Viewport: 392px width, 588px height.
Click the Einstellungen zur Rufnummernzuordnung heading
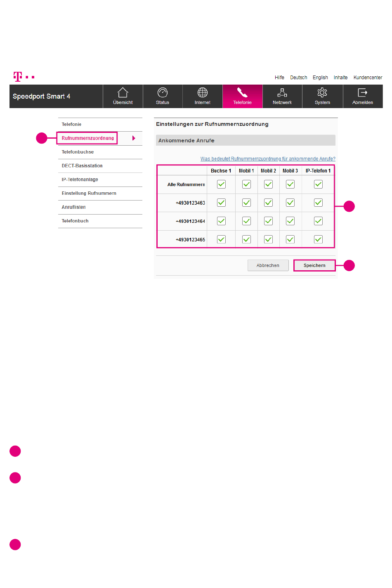212,124
